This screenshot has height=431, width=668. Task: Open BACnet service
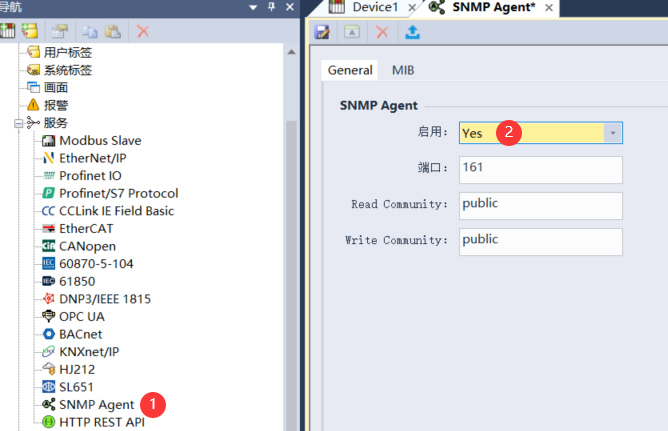pyautogui.click(x=81, y=334)
